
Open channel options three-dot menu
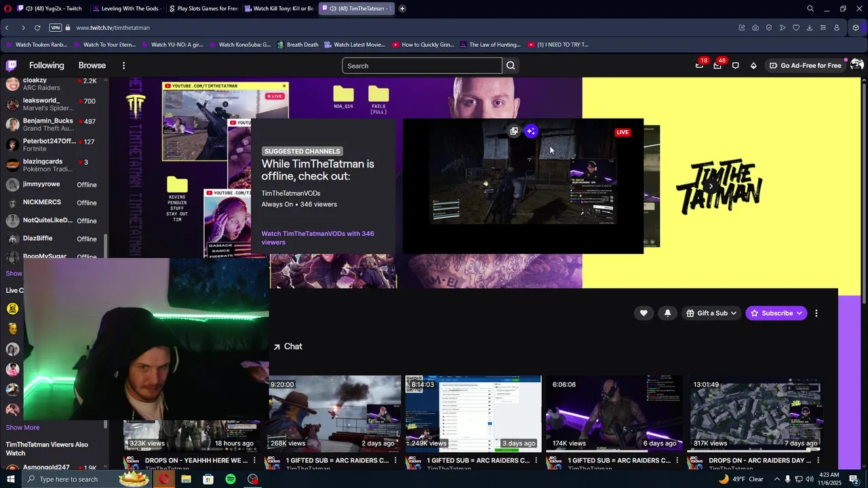point(816,313)
